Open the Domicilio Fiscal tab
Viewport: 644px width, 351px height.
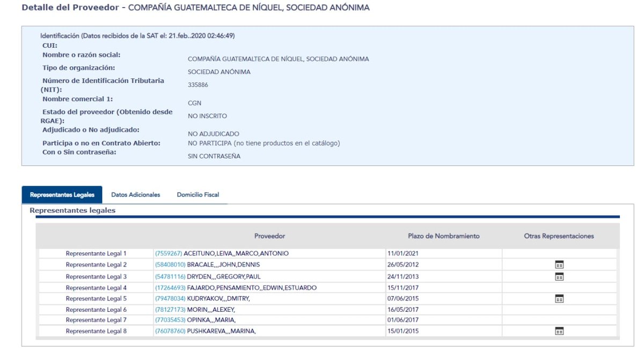tap(198, 195)
